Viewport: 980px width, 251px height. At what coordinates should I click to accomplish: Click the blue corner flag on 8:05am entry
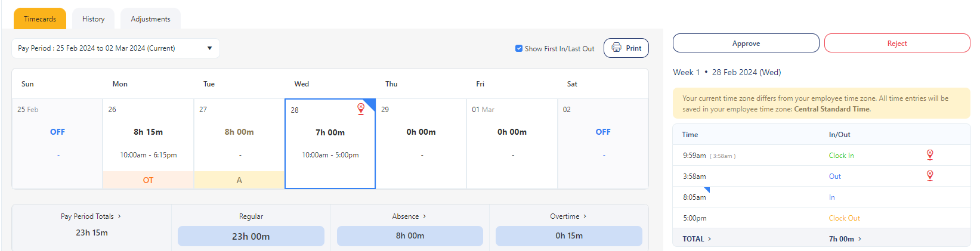(707, 190)
